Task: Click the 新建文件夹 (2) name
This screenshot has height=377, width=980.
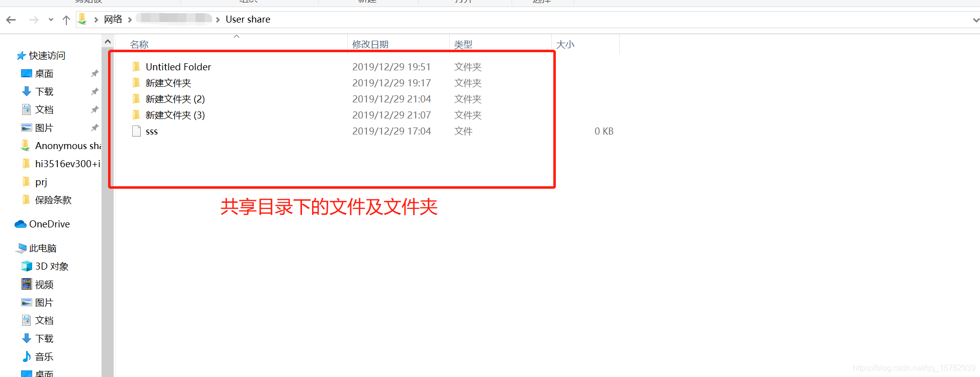Action: point(175,99)
